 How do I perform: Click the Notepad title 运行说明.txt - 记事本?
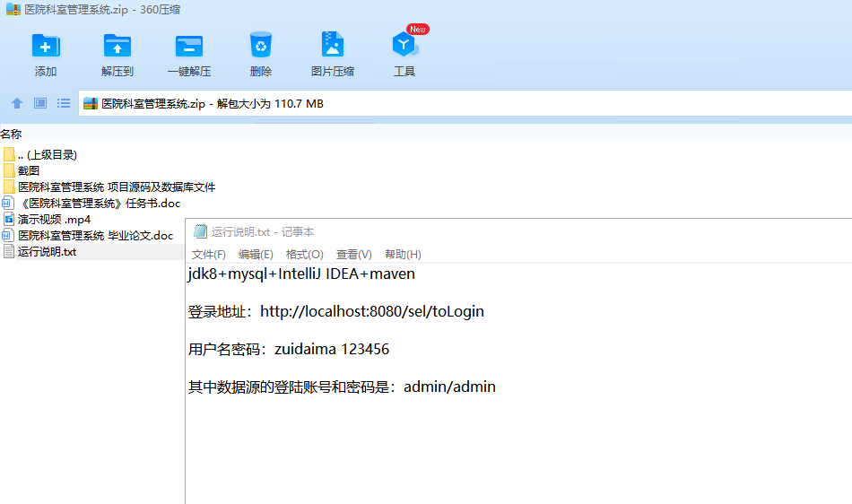263,232
